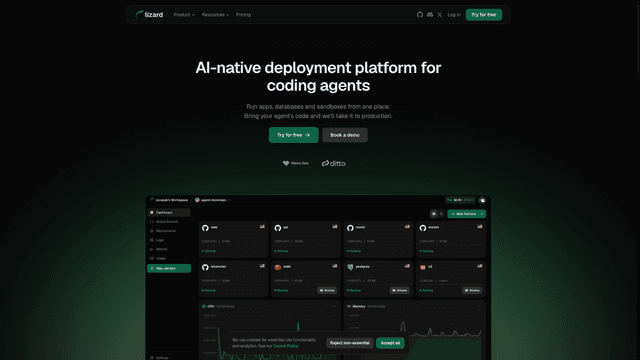Image resolution: width=640 pixels, height=360 pixels.
Task: Expand the agent-monorepo project dropdown
Action: [x=213, y=200]
